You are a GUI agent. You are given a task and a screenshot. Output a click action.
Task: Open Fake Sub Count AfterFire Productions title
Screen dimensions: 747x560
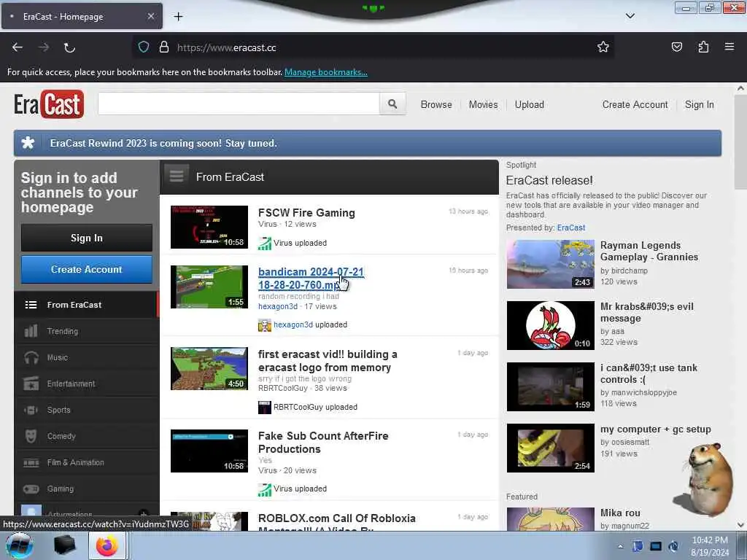click(323, 443)
